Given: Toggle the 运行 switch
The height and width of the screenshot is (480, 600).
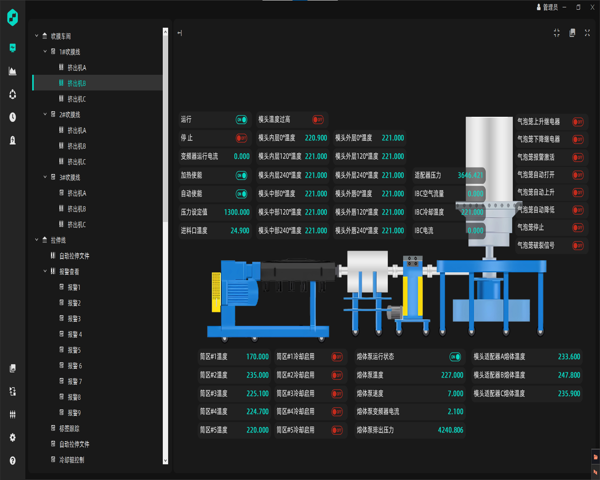Looking at the screenshot, I should (x=241, y=120).
